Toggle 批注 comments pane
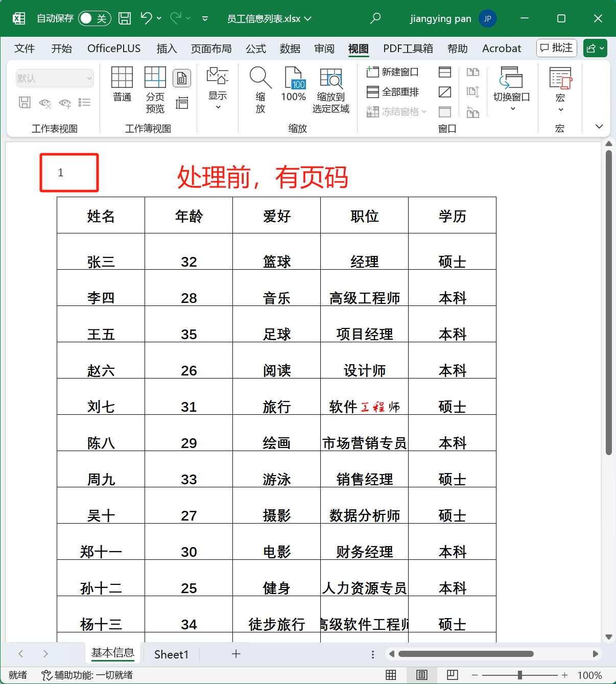Viewport: 616px width, 684px height. (x=556, y=48)
